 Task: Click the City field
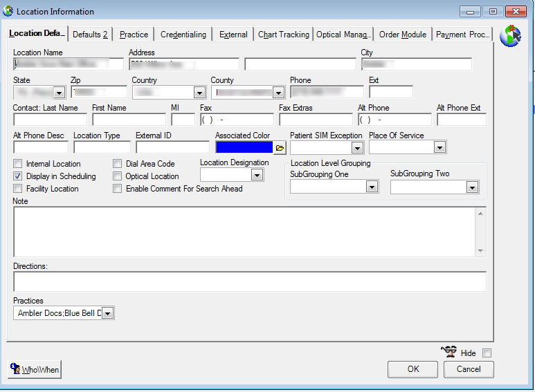click(417, 64)
